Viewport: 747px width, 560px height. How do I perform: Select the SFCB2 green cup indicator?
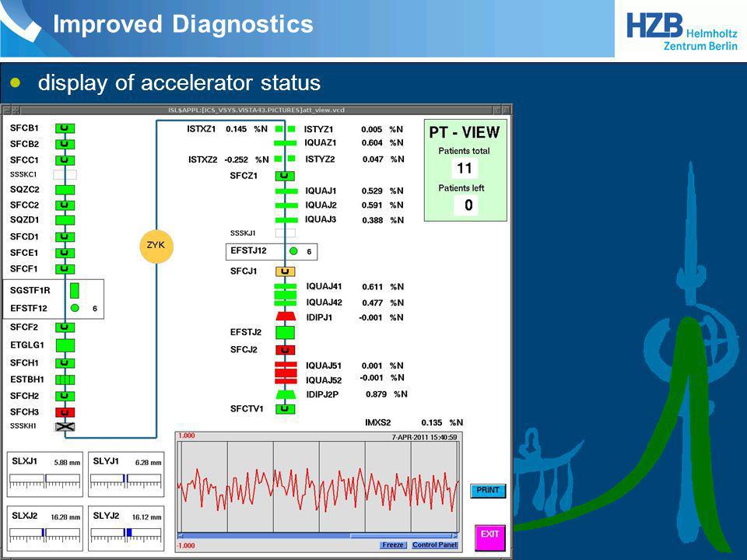[65, 145]
